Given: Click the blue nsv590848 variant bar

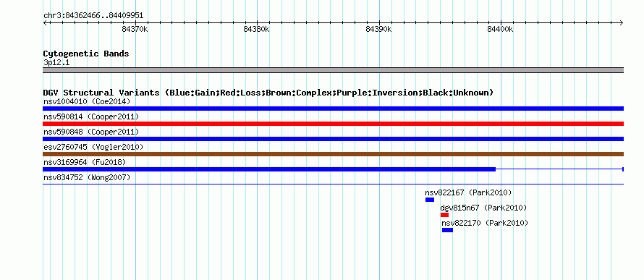Looking at the screenshot, I should [333, 139].
